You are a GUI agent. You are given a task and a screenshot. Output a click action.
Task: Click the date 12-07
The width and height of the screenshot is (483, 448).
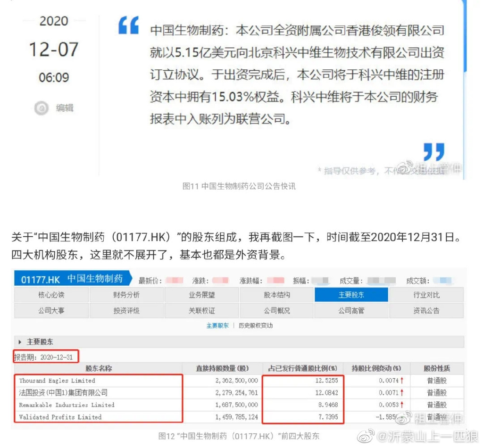(x=54, y=49)
